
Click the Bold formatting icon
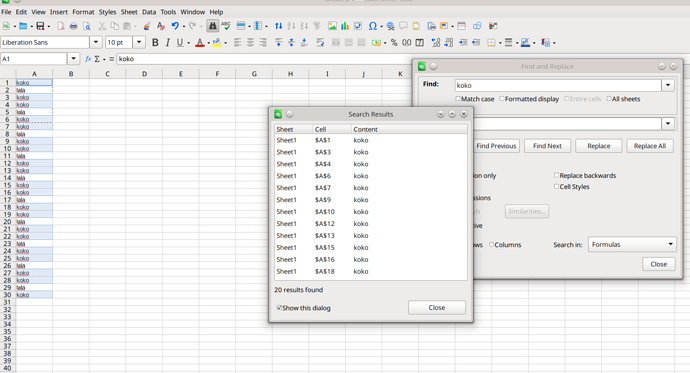[x=155, y=43]
